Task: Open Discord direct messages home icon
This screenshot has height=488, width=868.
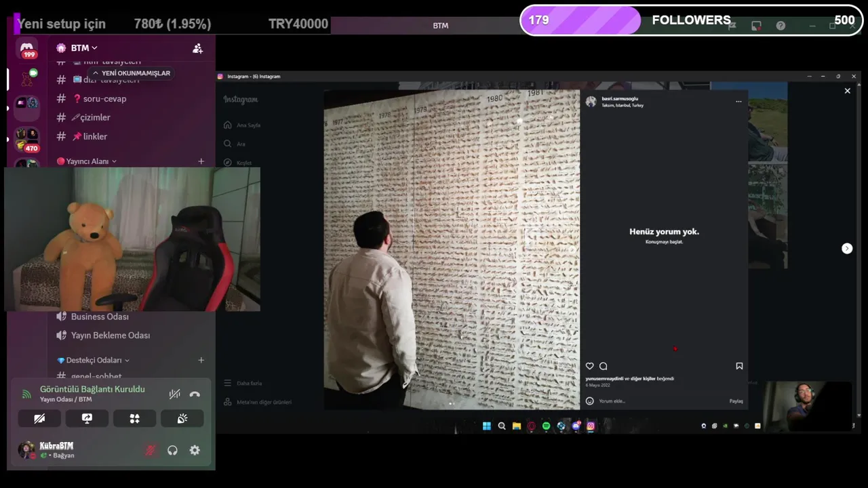Action: click(x=27, y=49)
